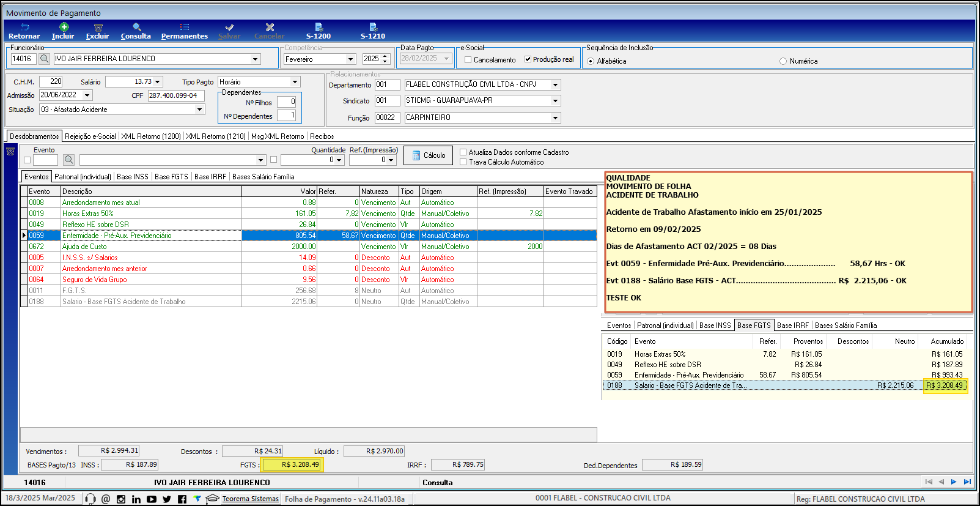Click the @ email icon
This screenshot has height=506, width=980.
(106, 499)
